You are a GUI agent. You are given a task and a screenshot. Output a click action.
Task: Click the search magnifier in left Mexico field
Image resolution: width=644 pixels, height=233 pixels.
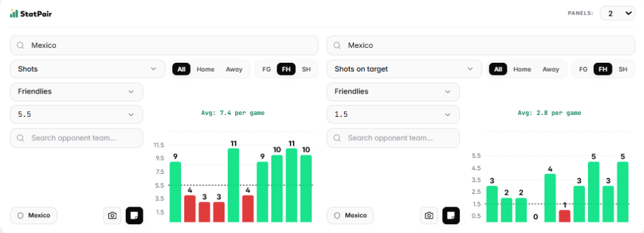point(20,46)
